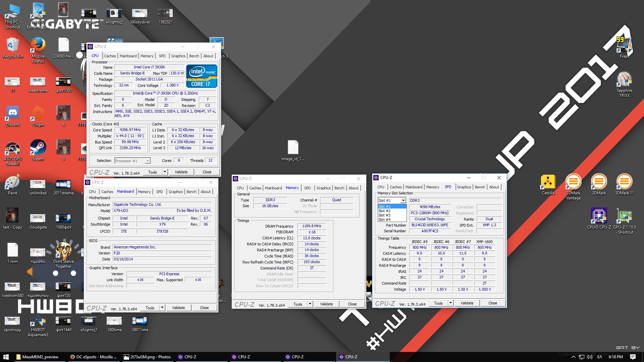Open taskbar volume icon
This screenshot has height=362, width=644.
[x=590, y=357]
